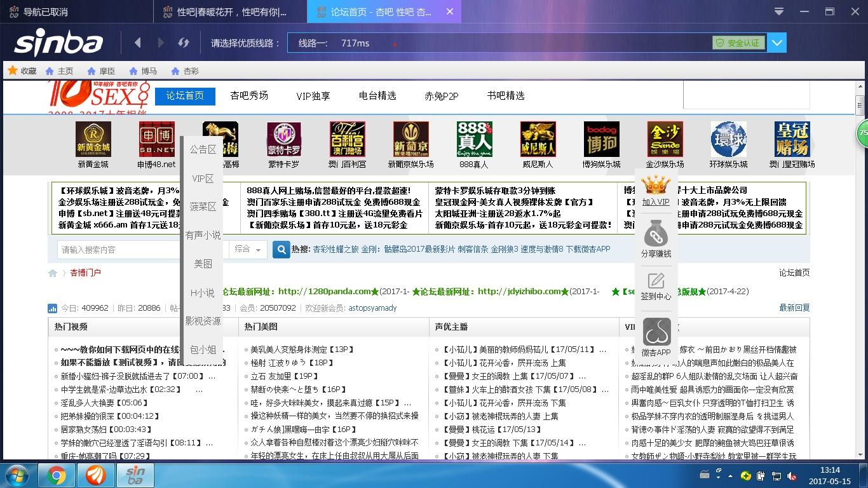The height and width of the screenshot is (488, 868).
Task: Select the VIP独享 navigation tab
Action: [x=313, y=96]
